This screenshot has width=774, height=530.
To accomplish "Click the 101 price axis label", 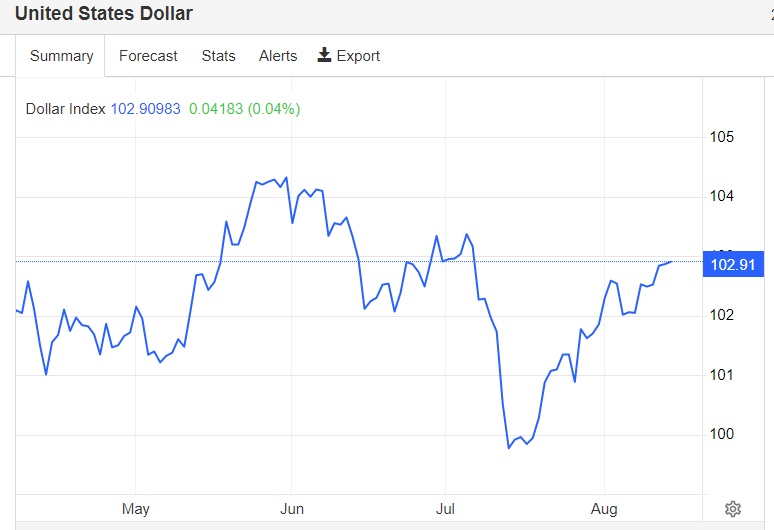I will (x=721, y=375).
